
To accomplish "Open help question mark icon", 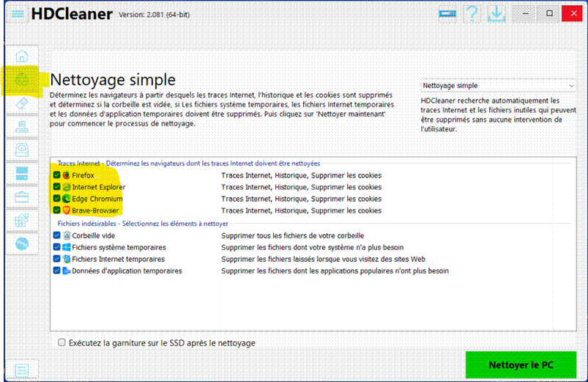I will pos(472,14).
